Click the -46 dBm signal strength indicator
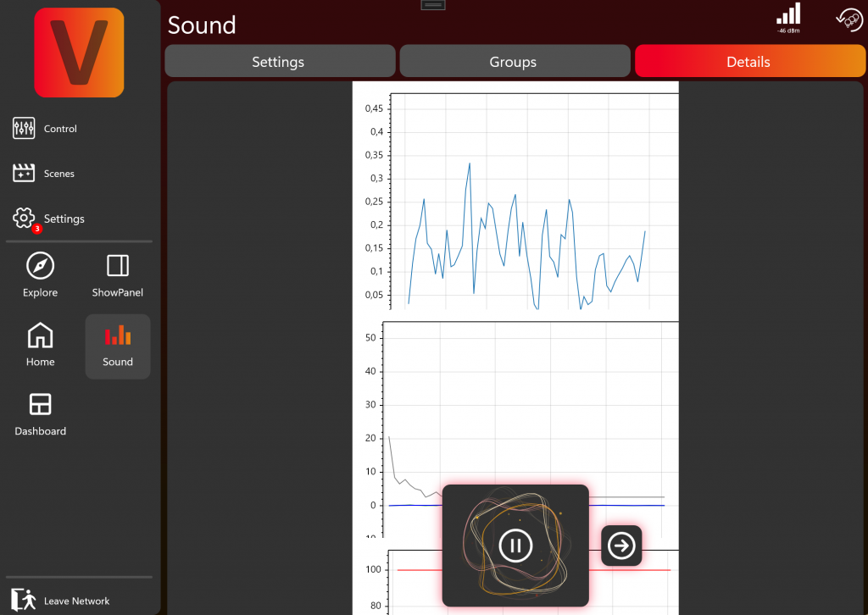Viewport: 868px width, 615px height. pos(788,18)
